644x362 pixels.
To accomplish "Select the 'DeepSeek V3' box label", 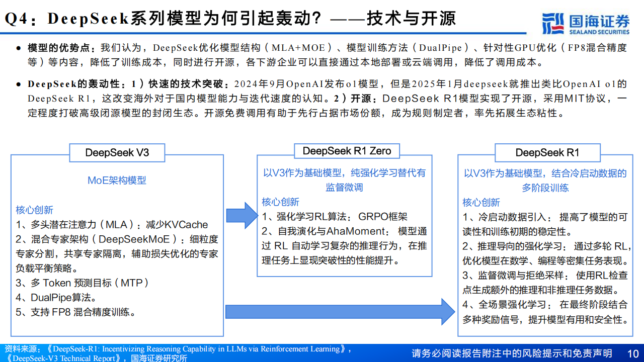I will click(x=117, y=153).
